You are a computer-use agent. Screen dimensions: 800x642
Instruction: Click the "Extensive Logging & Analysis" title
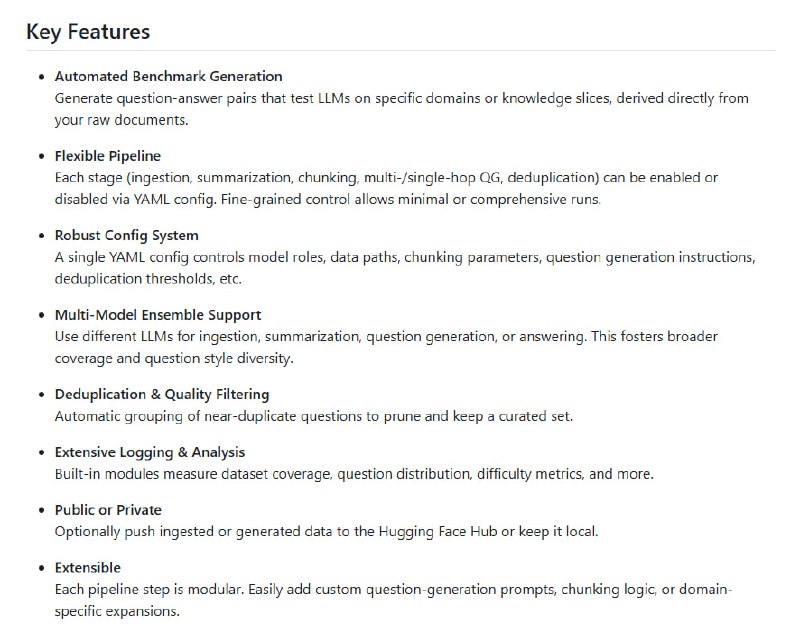(149, 452)
